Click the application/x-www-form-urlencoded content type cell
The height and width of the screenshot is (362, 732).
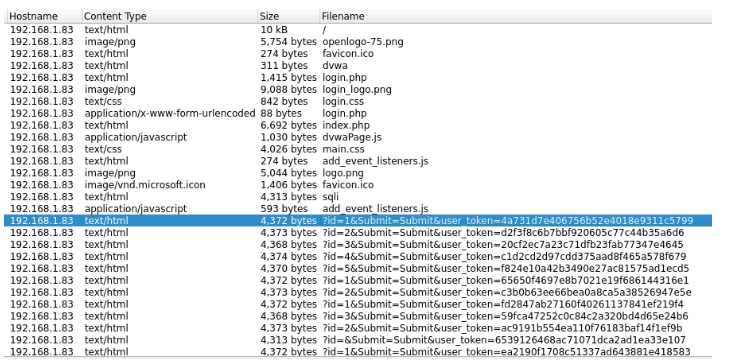point(170,113)
